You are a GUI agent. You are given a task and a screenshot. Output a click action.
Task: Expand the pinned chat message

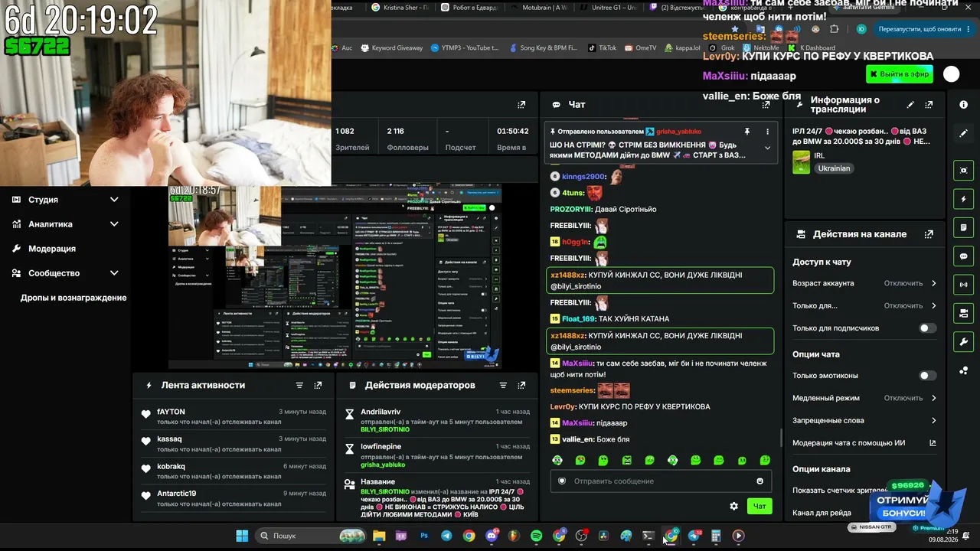point(767,148)
